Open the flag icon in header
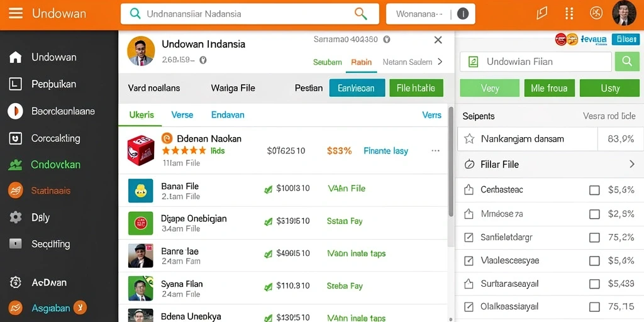Image resolution: width=644 pixels, height=322 pixels. pos(541,13)
